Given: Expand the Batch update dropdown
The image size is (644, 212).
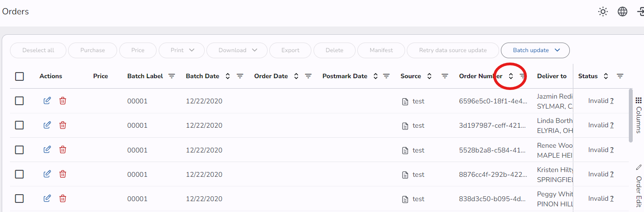Looking at the screenshot, I should pyautogui.click(x=535, y=50).
